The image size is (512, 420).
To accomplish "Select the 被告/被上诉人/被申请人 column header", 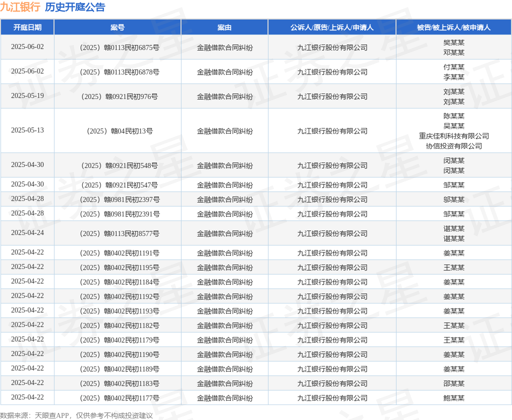I will [454, 27].
